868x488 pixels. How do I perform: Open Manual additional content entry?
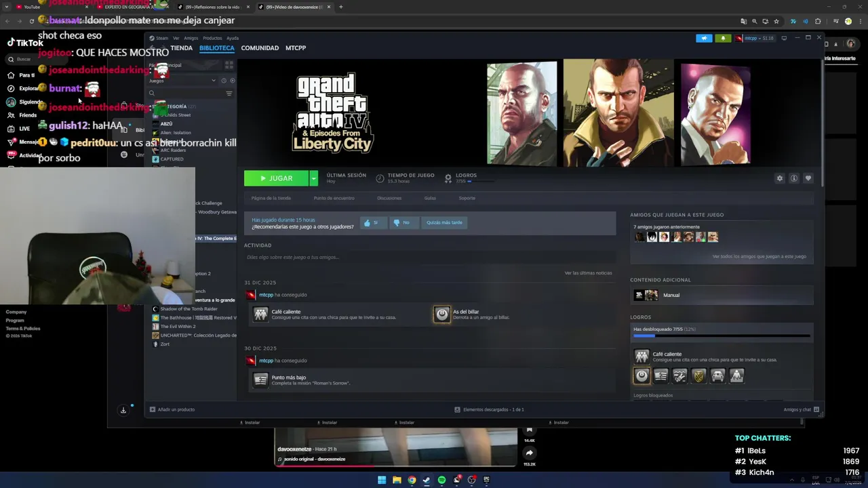pos(722,295)
